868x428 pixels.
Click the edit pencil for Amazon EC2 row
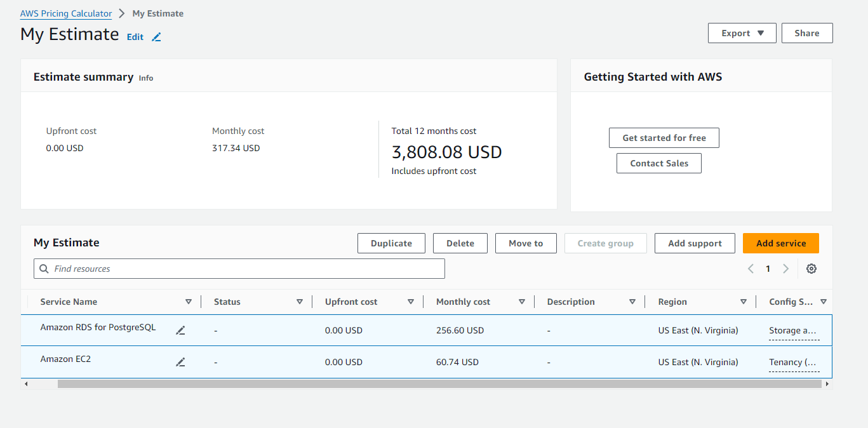point(180,362)
